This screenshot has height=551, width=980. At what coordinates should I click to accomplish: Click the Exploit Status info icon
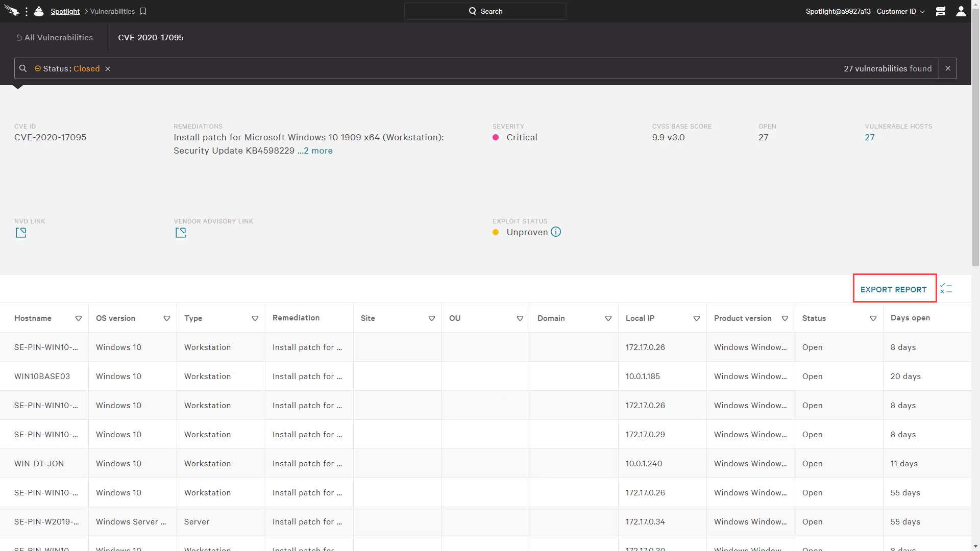[556, 232]
